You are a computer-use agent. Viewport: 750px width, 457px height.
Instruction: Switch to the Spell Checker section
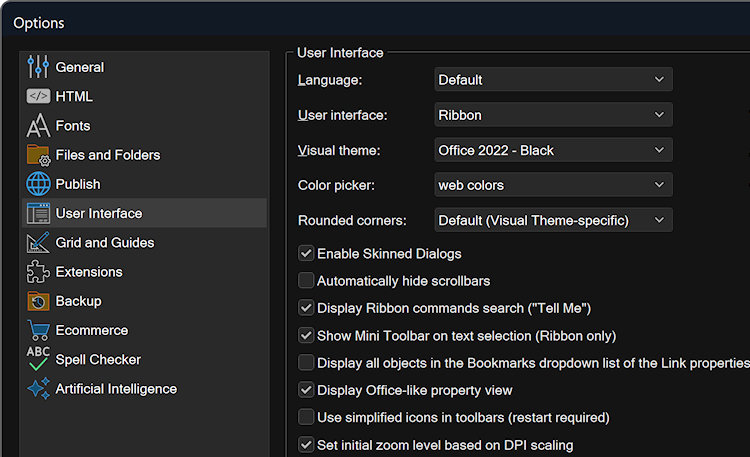pos(97,359)
